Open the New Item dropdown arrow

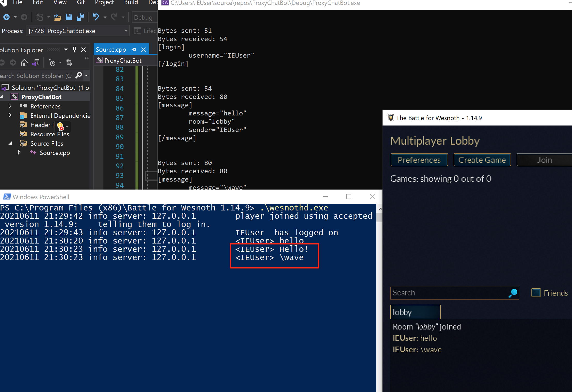click(49, 17)
